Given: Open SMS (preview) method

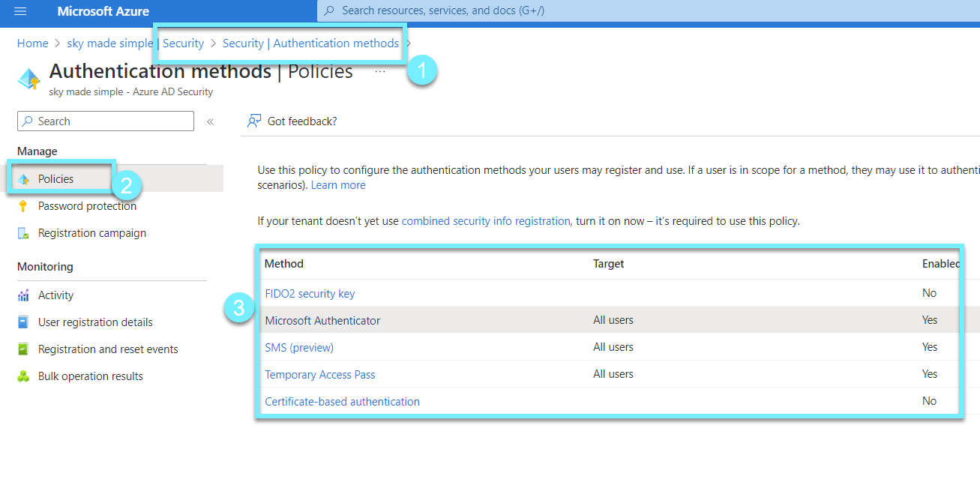Looking at the screenshot, I should (x=299, y=348).
